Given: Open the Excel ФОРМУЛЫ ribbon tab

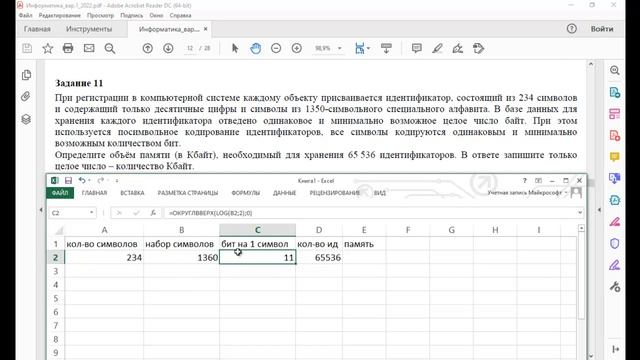Looking at the screenshot, I should point(246,193).
